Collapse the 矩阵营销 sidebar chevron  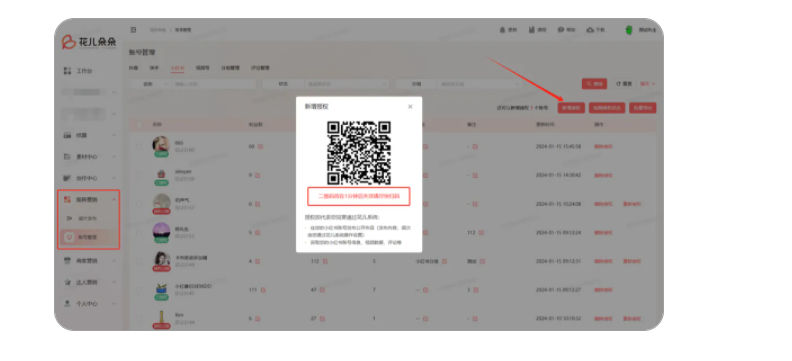coord(114,200)
